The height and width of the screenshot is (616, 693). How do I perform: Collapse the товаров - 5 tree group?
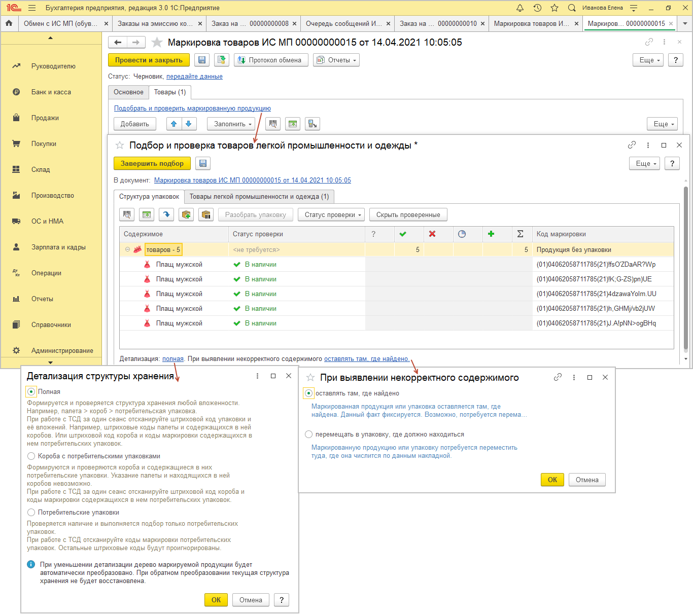[127, 249]
